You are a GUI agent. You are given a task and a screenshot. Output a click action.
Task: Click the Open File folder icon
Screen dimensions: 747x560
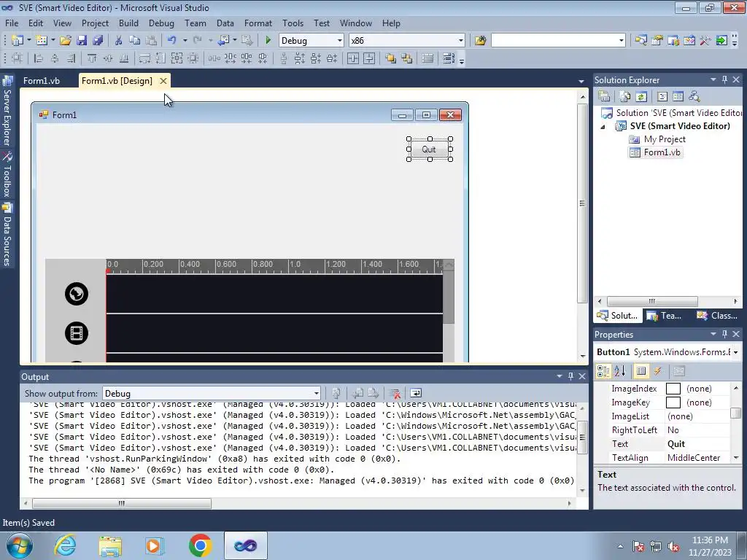tap(66, 41)
